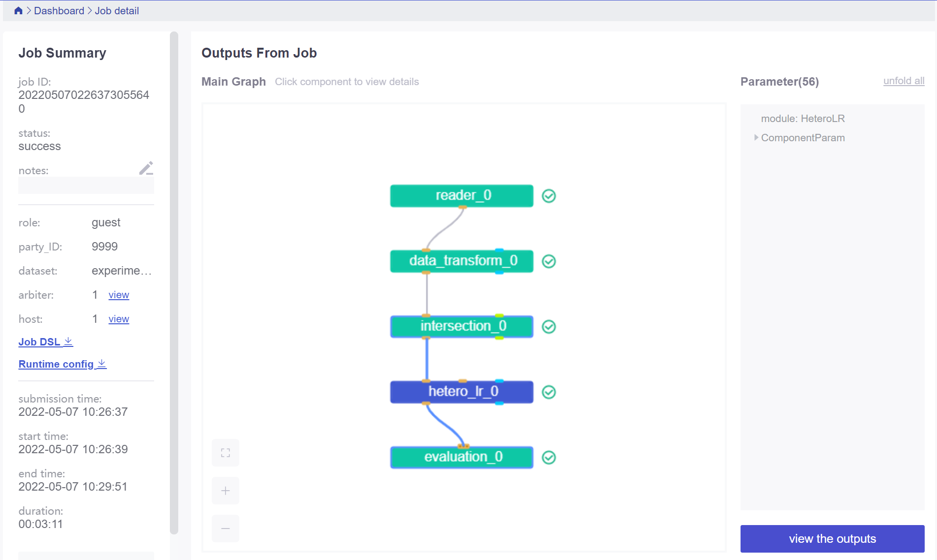Zoom in the graph with plus icon
Image resolution: width=937 pixels, height=560 pixels.
click(x=226, y=491)
